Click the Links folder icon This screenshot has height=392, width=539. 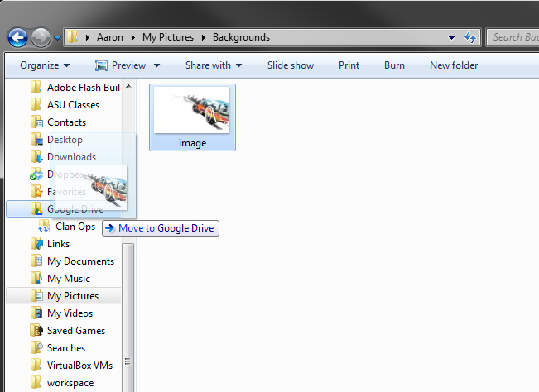pos(36,244)
